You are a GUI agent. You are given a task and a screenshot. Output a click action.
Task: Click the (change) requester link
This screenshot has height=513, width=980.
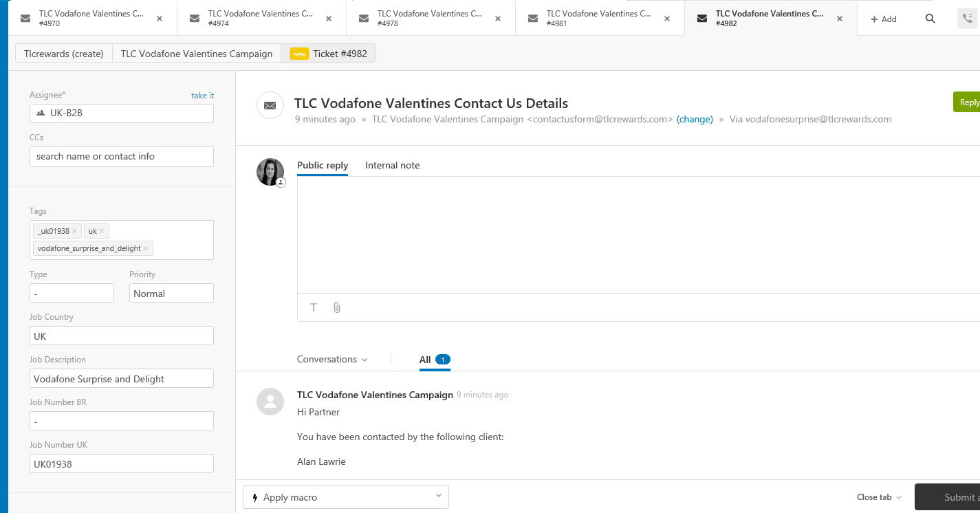(x=695, y=119)
